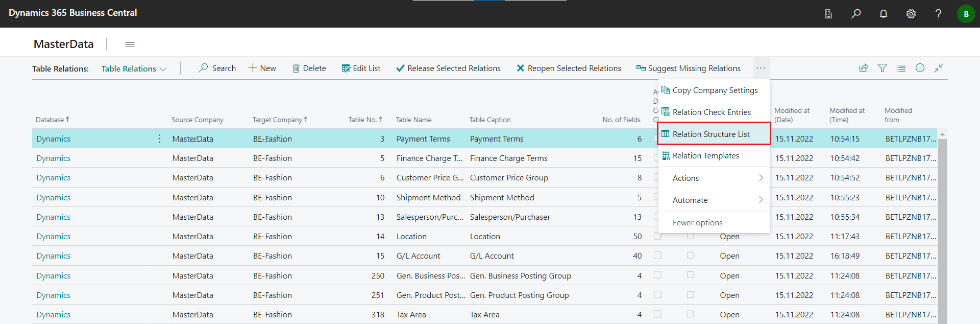Tick the first checkbox in the G/L Account row
Viewport: 980px width, 324px height.
pyautogui.click(x=657, y=255)
